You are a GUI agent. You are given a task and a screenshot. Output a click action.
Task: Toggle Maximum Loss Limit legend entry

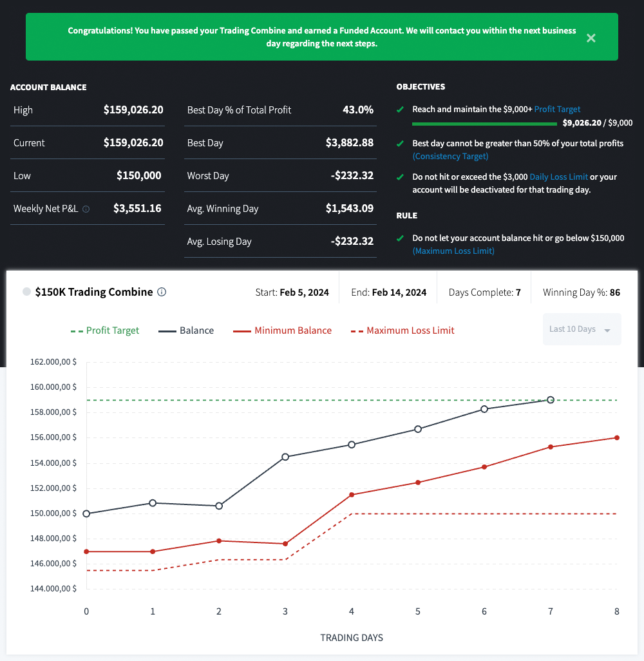tap(402, 330)
